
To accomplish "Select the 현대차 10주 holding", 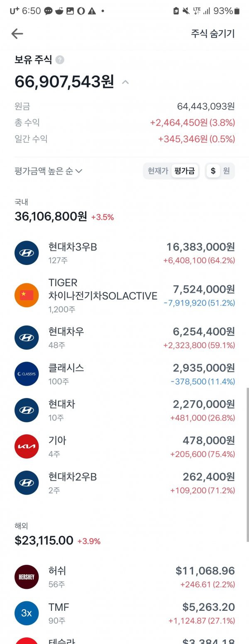I will (124, 411).
